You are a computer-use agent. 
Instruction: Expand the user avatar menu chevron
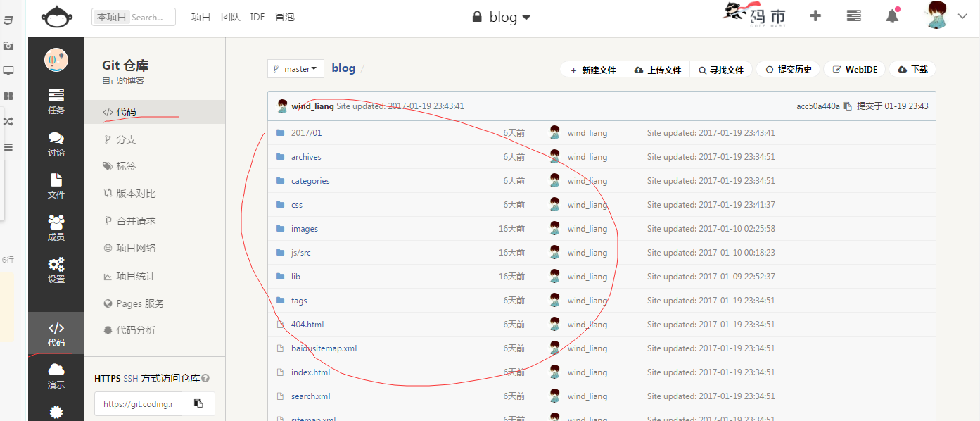click(x=962, y=17)
